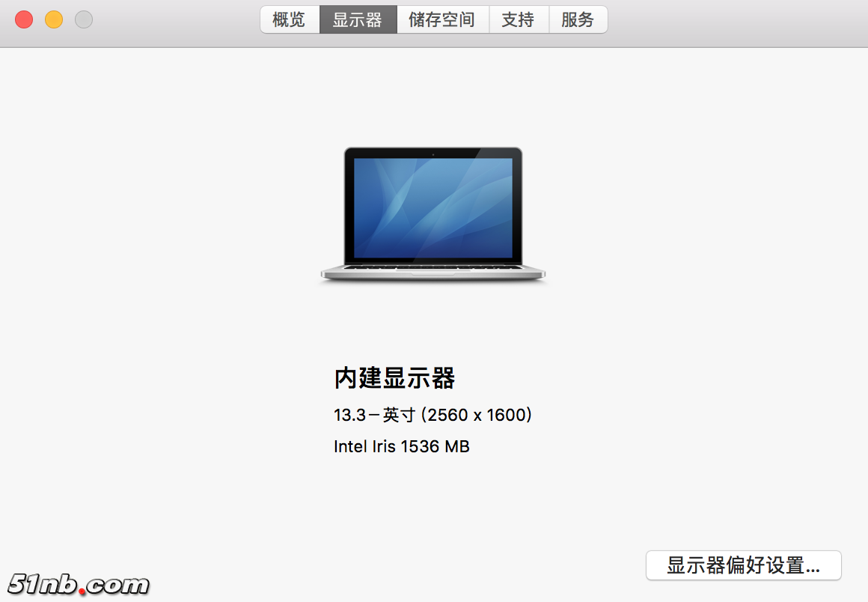Switch to the 概览 tab
The height and width of the screenshot is (602, 868).
[x=290, y=20]
